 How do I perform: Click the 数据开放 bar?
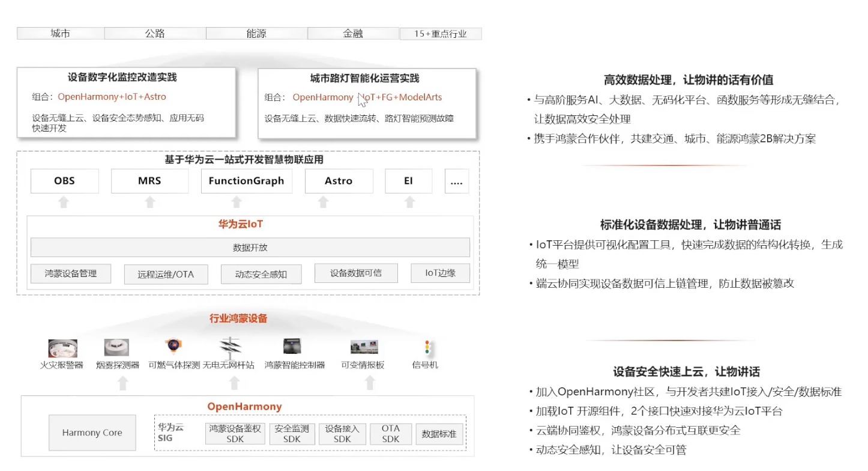[x=250, y=248]
